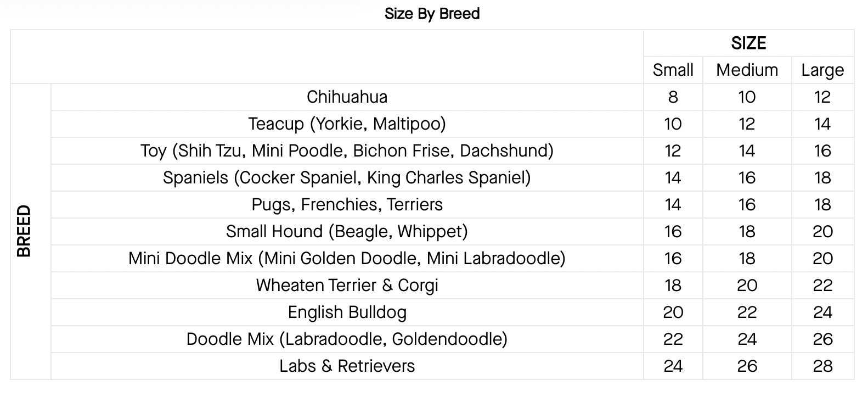Screen dimensions: 868x402
Task: Select the vertical BREED row header
Action: (24, 231)
